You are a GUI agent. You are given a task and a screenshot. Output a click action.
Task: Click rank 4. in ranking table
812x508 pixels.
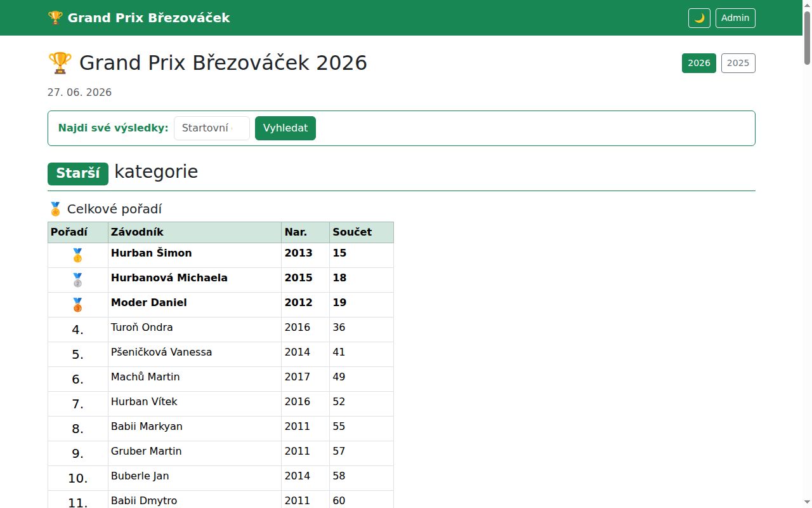pos(77,330)
